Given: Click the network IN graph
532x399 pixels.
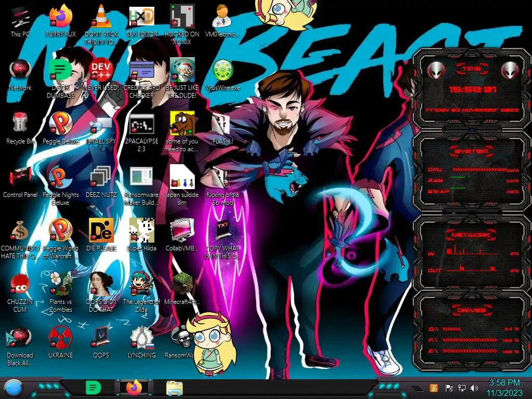Looking at the screenshot, I should click(473, 251).
